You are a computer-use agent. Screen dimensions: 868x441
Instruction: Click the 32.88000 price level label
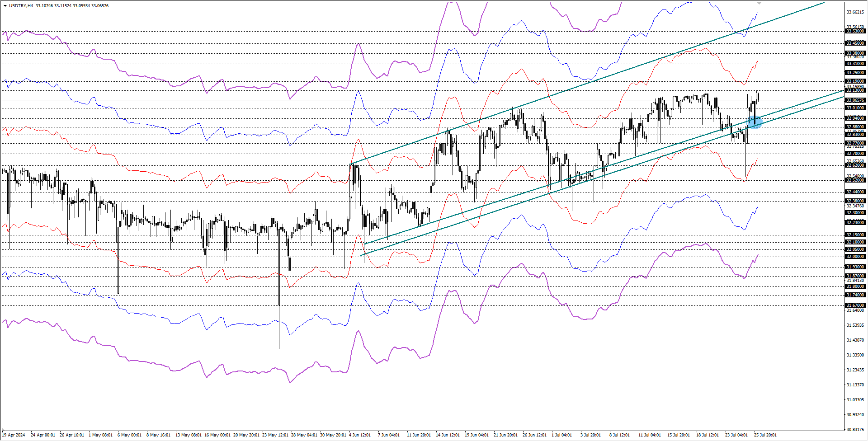855,127
